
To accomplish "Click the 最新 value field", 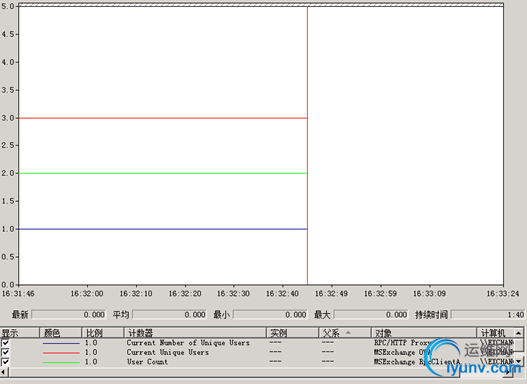I will (x=69, y=315).
